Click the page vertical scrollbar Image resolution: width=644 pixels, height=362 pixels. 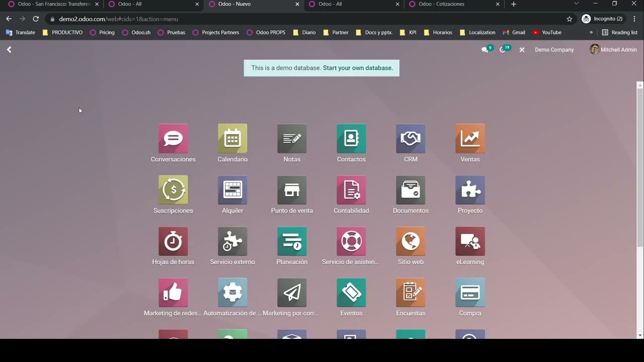coord(640,168)
